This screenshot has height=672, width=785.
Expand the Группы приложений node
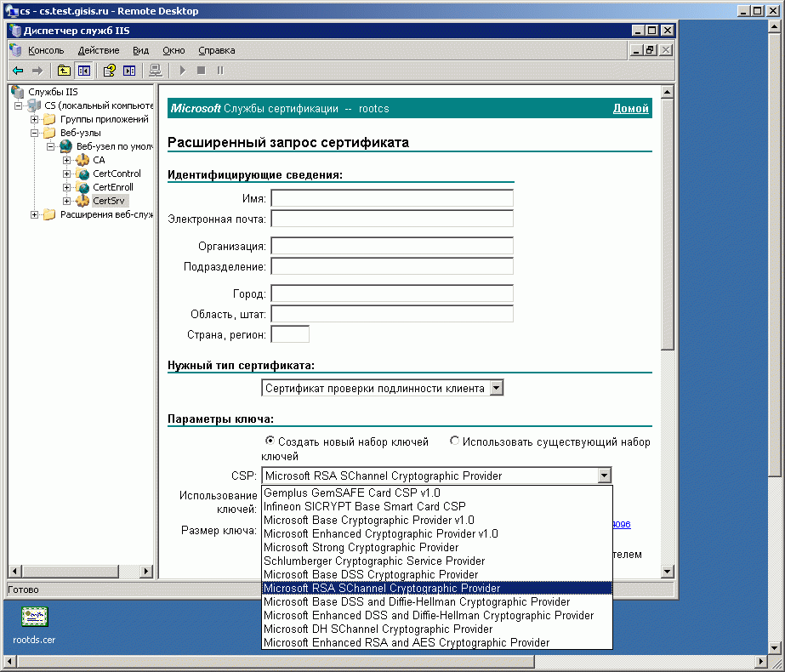pos(35,119)
